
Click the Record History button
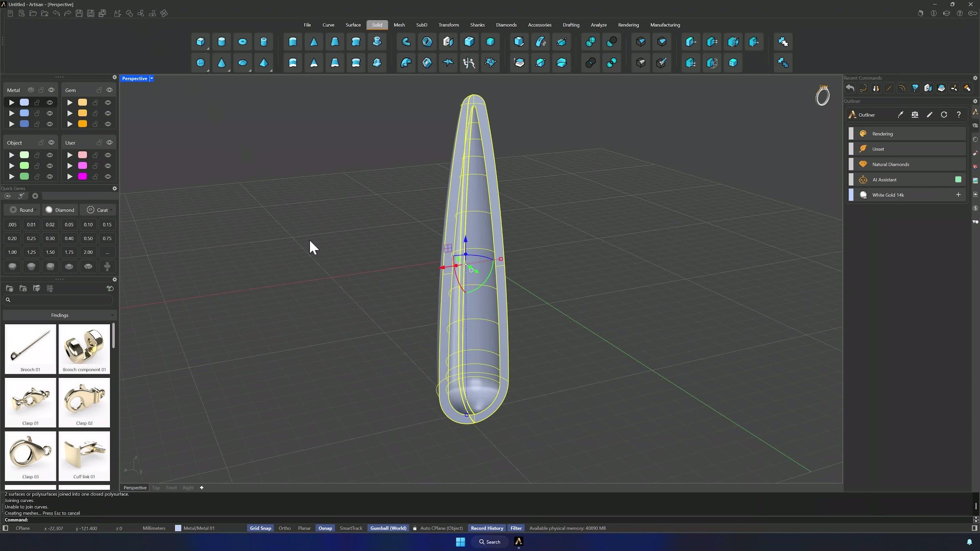487,528
